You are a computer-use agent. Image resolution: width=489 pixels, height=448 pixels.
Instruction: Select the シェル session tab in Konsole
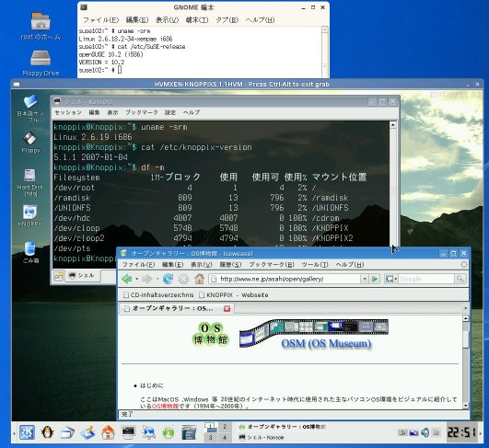82,275
